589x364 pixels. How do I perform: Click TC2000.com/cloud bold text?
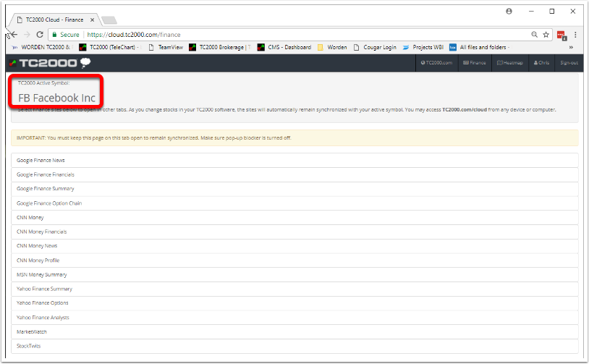tap(465, 110)
